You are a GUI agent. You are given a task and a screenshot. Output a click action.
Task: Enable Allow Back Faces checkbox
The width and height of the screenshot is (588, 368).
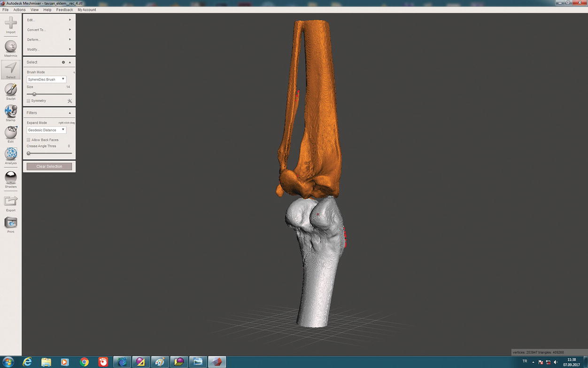tap(28, 140)
